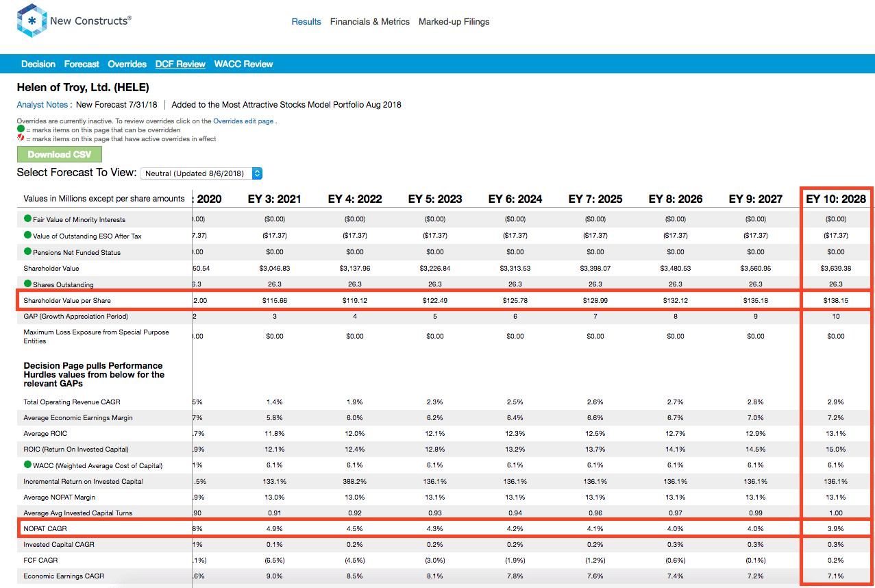Screen dimensions: 875x588
Task: Click the 7.1% Economic Earnings CAGR cell
Action: click(x=836, y=576)
